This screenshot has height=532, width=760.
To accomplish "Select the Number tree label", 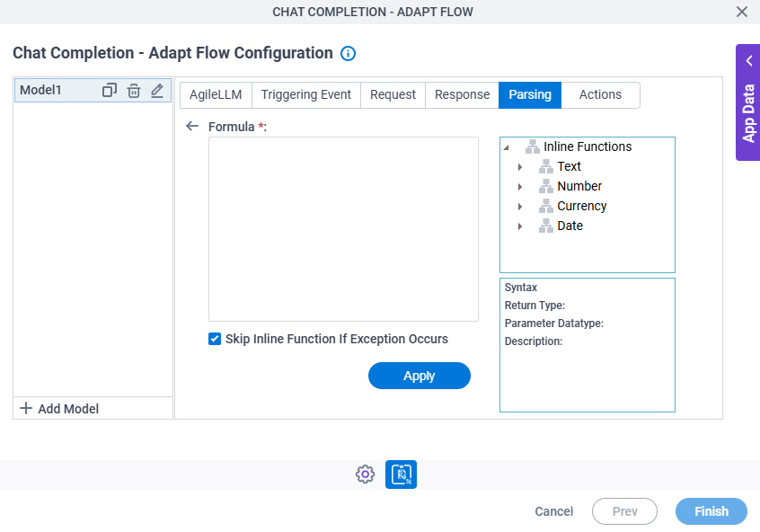I will [579, 186].
